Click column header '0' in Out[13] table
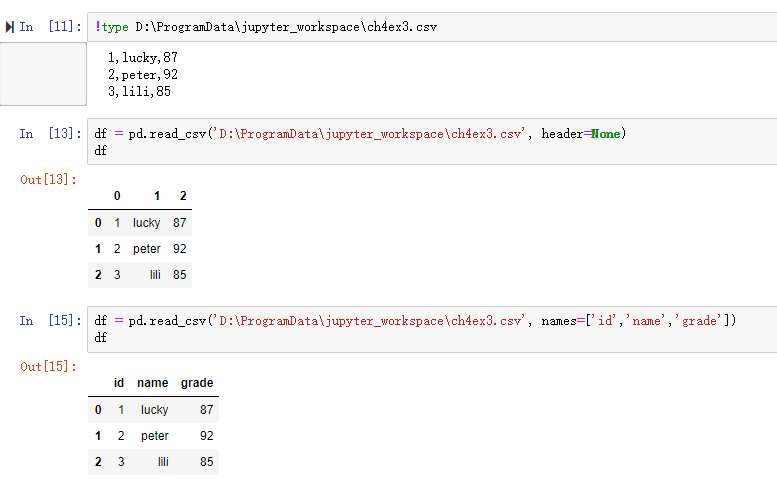The height and width of the screenshot is (479, 777). coord(117,196)
